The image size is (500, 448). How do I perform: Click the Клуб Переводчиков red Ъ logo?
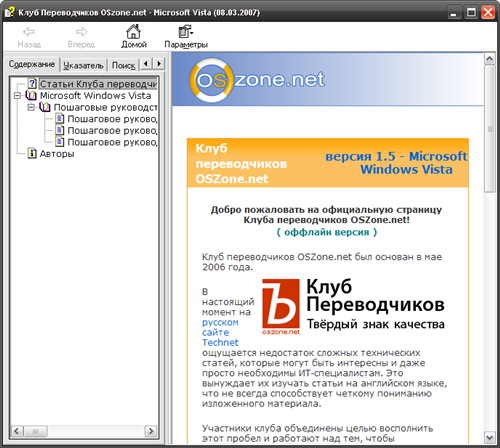tap(281, 307)
